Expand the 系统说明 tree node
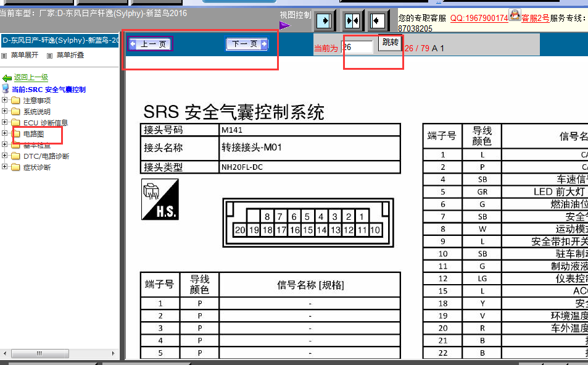588x365 pixels. pyautogui.click(x=4, y=111)
